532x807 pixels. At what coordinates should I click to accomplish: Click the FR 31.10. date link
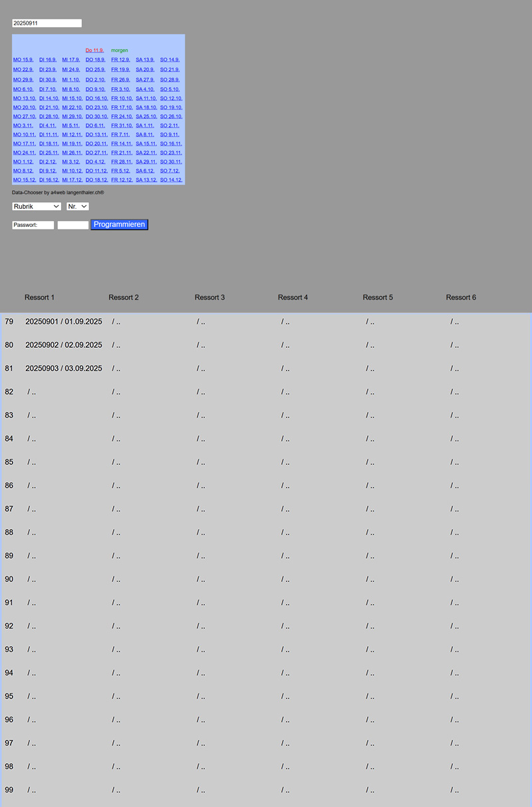121,125
